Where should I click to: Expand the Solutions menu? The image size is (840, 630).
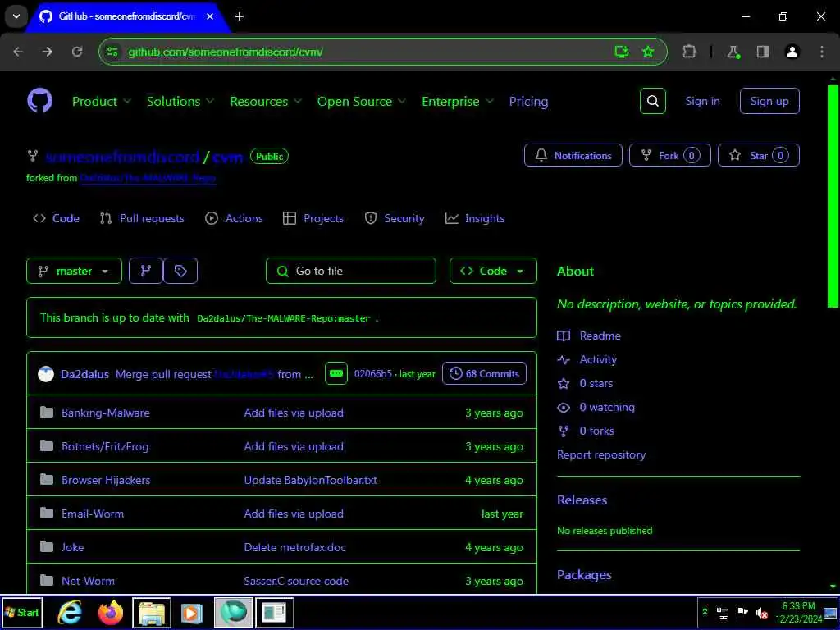coord(180,101)
